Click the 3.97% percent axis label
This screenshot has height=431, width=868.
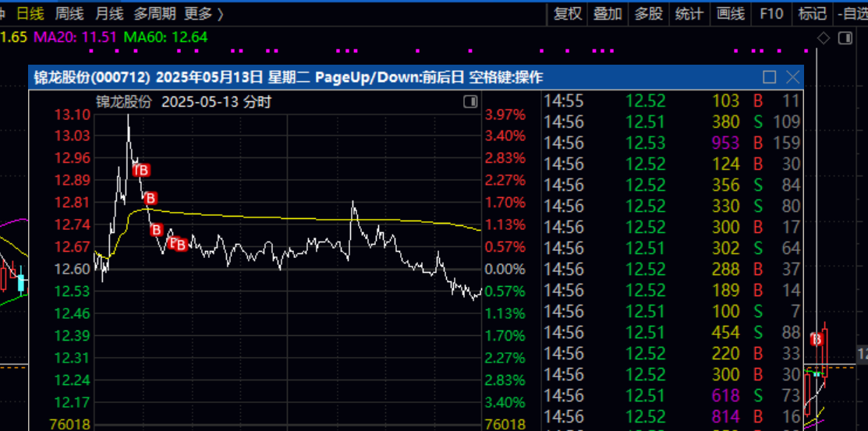(x=505, y=115)
